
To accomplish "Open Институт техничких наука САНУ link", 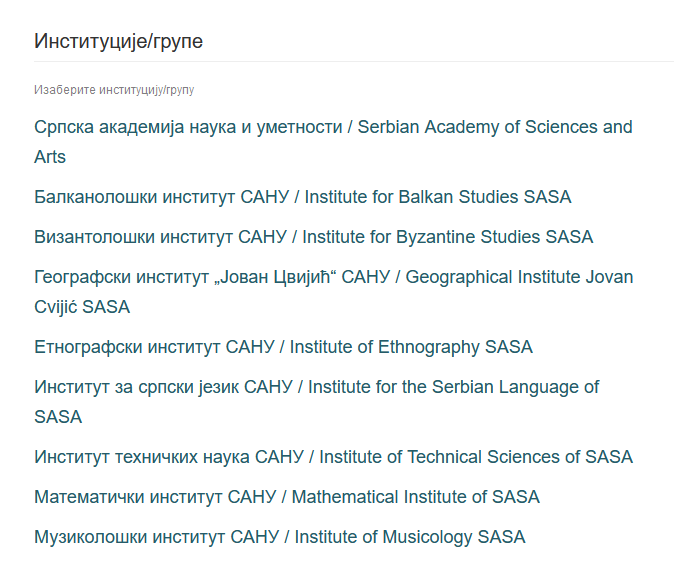I will point(168,457).
